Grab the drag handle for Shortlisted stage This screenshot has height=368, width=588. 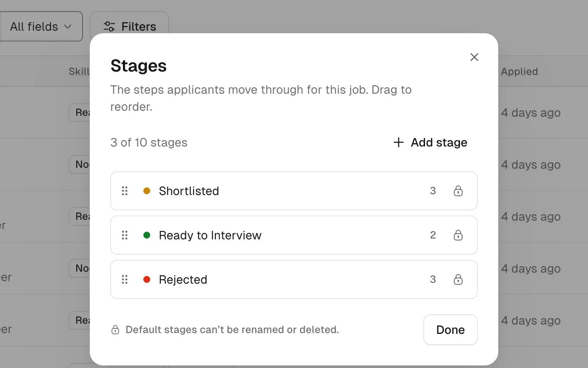(125, 191)
